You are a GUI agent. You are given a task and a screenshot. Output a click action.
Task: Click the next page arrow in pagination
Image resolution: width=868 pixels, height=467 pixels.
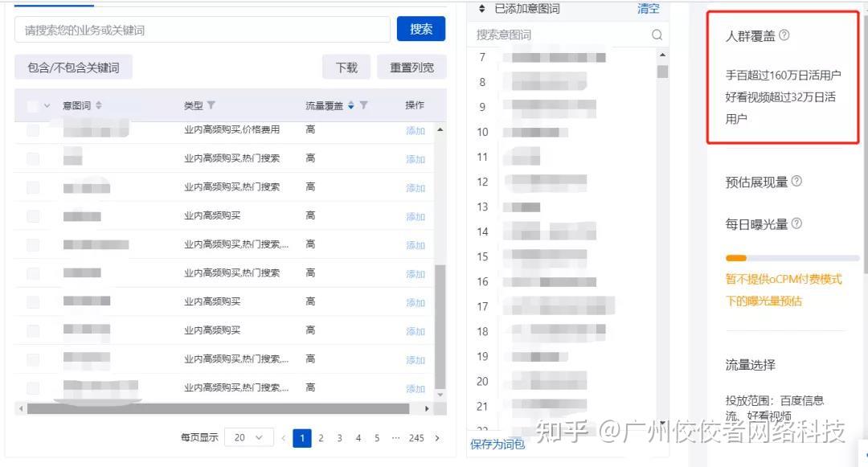[x=437, y=438]
